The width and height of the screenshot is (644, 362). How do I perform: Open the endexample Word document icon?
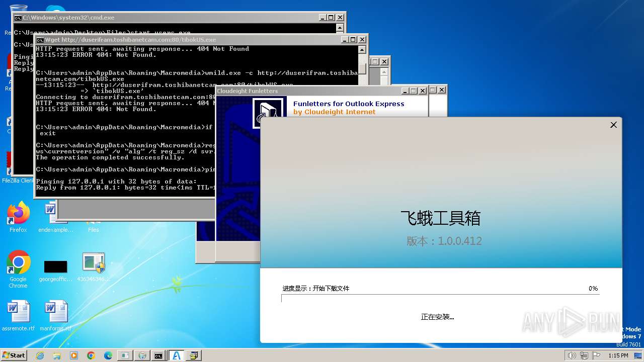pyautogui.click(x=56, y=217)
